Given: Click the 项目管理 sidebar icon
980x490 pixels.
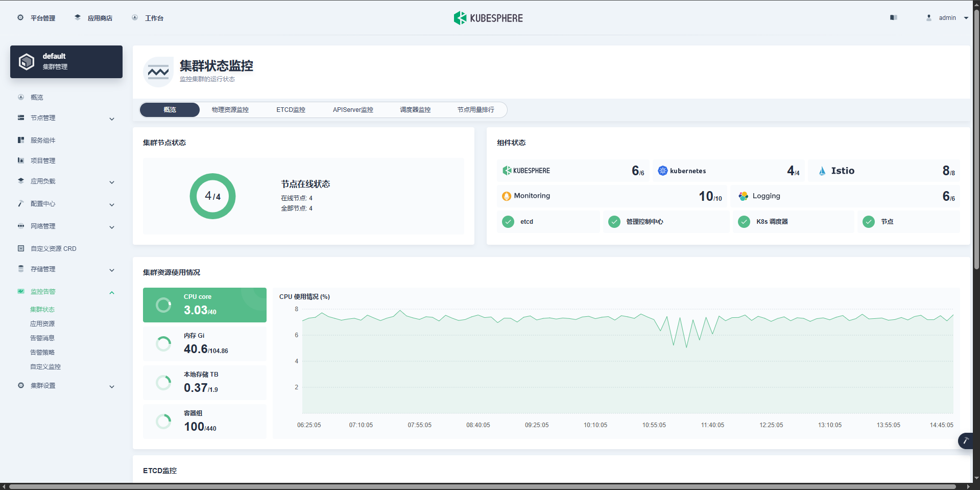Looking at the screenshot, I should (21, 160).
